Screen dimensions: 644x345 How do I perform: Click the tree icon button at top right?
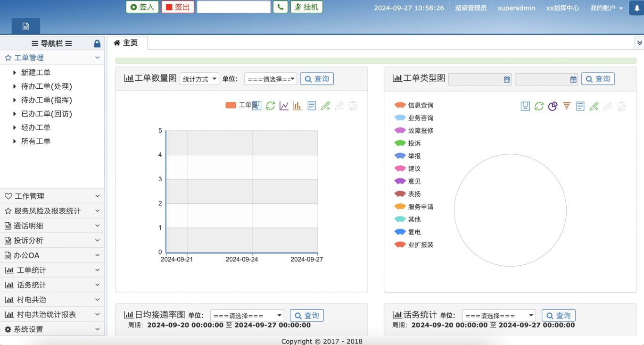click(x=636, y=8)
